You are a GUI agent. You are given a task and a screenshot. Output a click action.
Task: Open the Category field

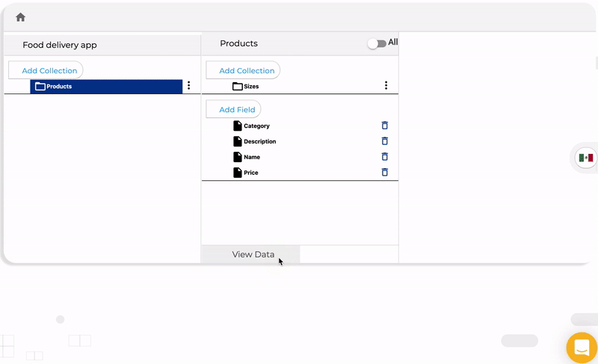[x=256, y=126]
